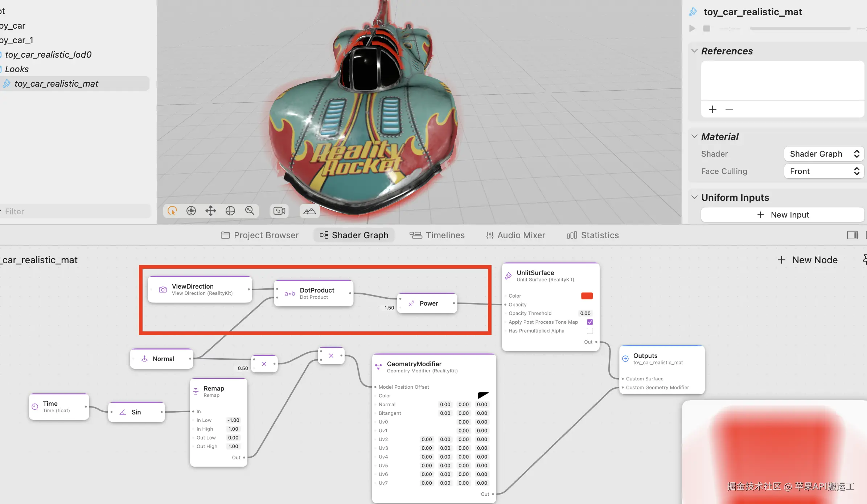Select the pan move arrows tool
Viewport: 867px width, 504px height.
[x=211, y=211]
